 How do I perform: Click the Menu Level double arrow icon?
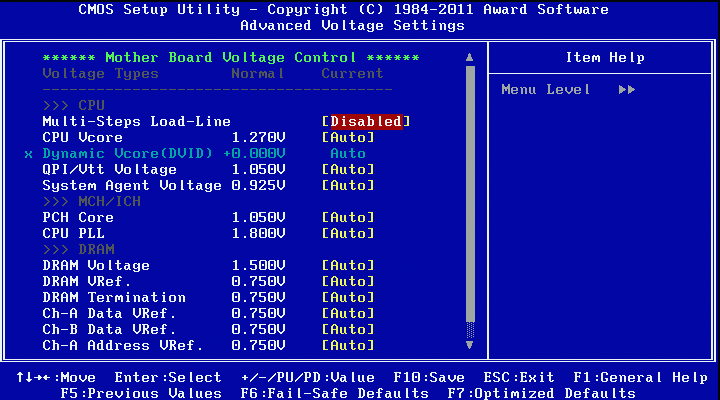(x=627, y=90)
